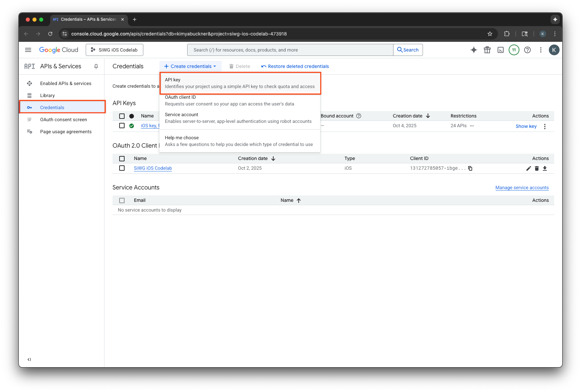The width and height of the screenshot is (581, 392).
Task: Delete the SiWG iOS Codelab OAuth client
Action: tap(537, 168)
